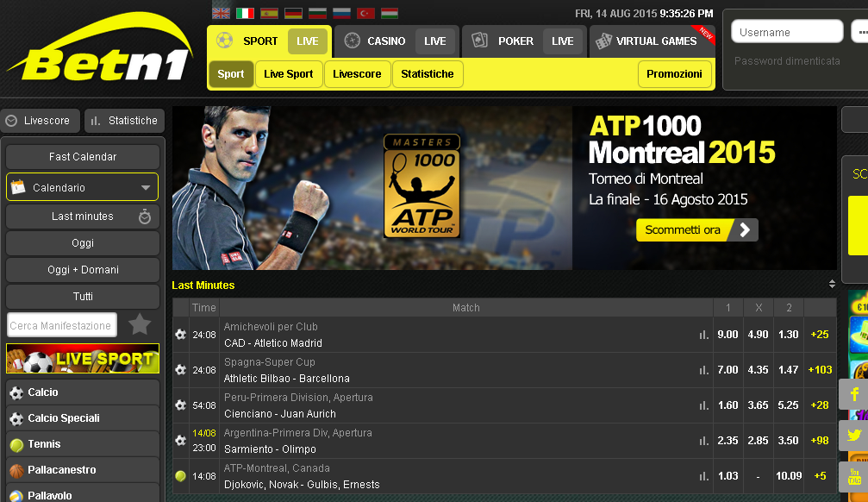Viewport: 868px width, 502px height.
Task: Open stats icon for Cienciano - Juan Aurich
Action: (x=703, y=405)
